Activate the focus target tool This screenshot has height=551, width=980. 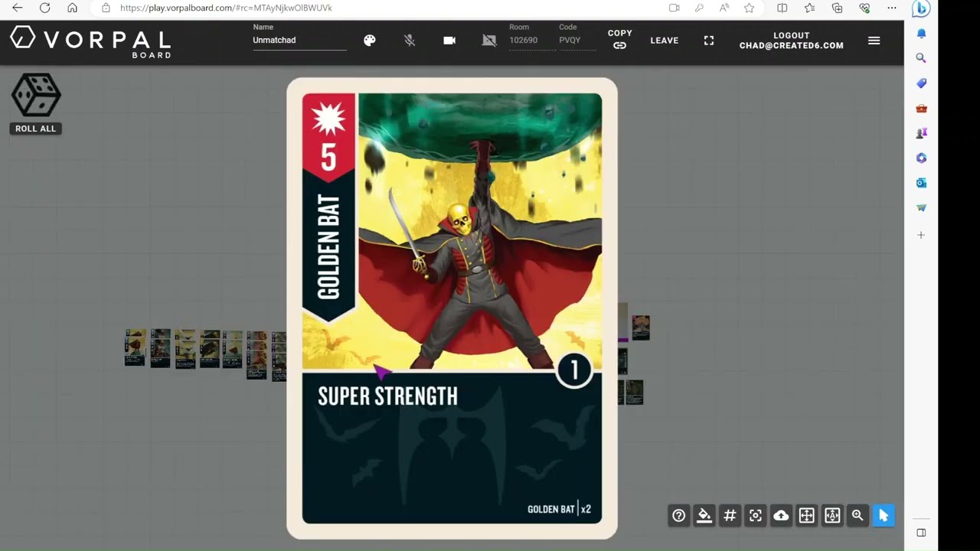point(756,516)
